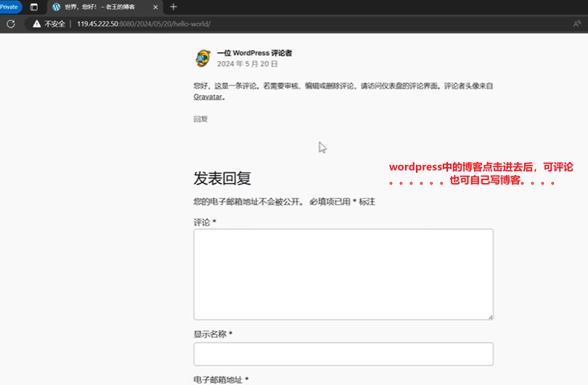The height and width of the screenshot is (385, 588).
Task: Click the browser reload icon
Action: tap(11, 24)
